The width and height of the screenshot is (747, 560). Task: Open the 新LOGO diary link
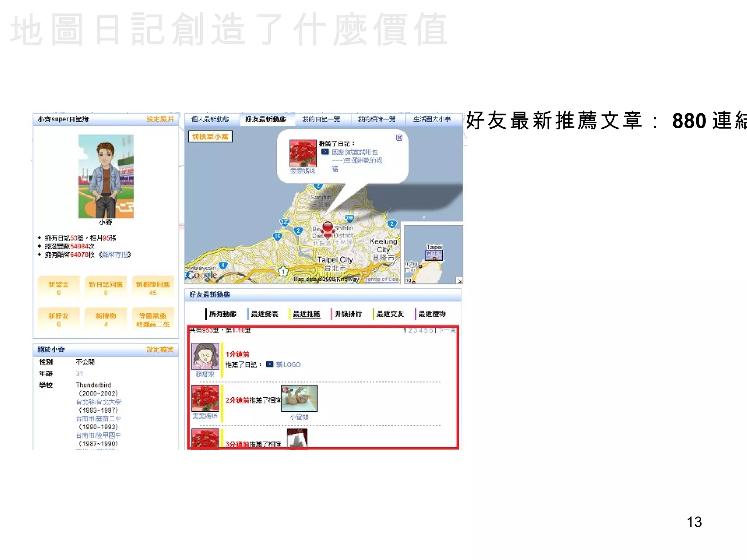(288, 365)
